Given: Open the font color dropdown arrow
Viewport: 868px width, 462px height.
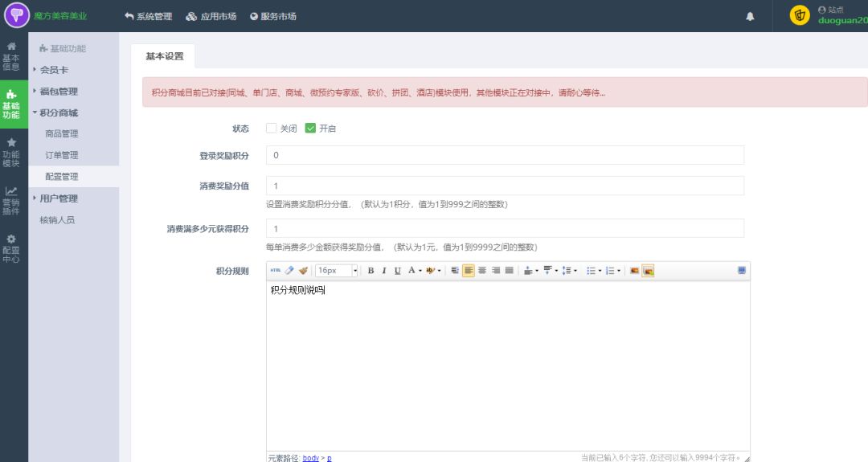Looking at the screenshot, I should (420, 271).
